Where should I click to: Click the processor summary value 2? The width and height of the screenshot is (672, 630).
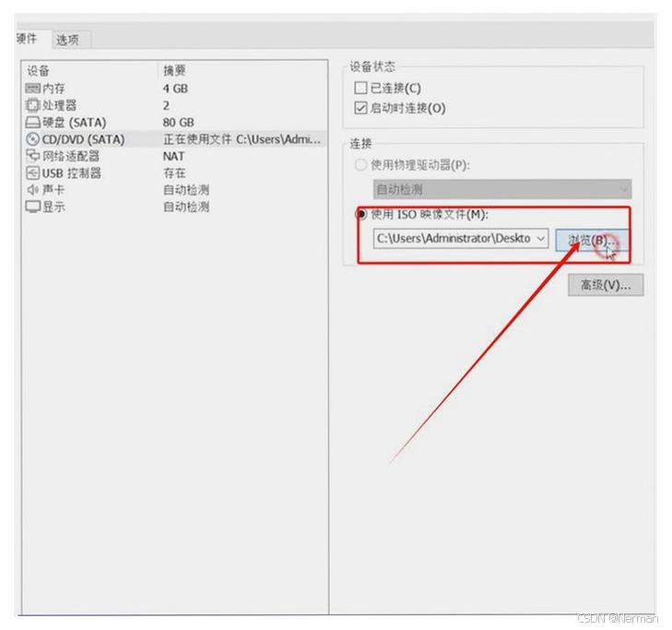coord(166,105)
